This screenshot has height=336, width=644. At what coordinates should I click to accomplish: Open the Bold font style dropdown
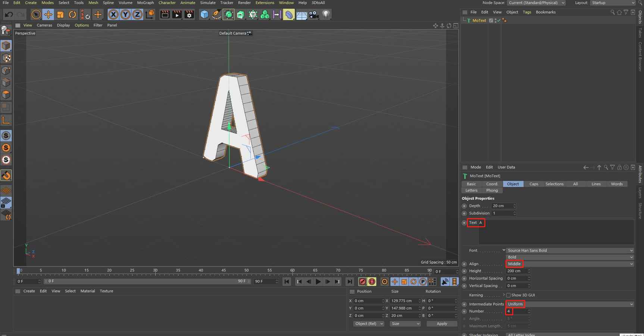pos(570,257)
